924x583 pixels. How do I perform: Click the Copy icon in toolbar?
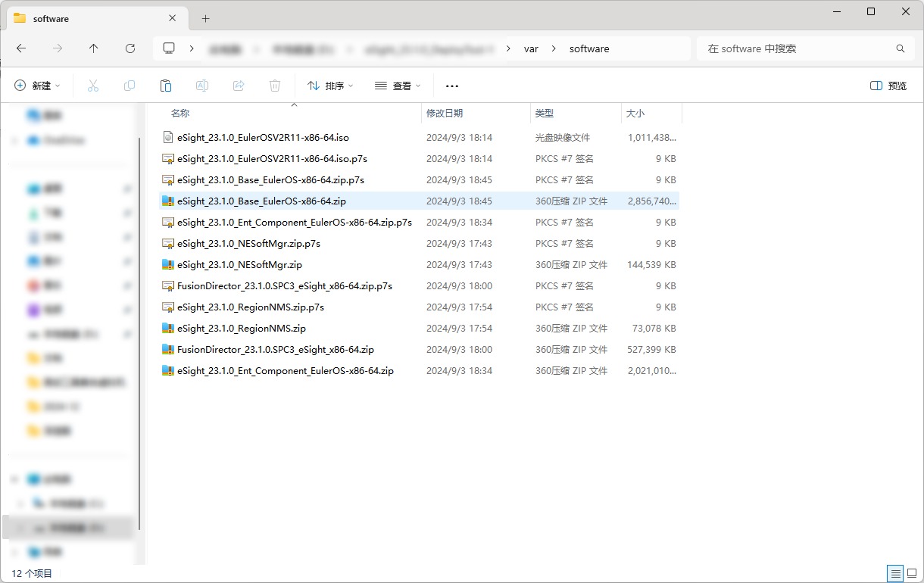click(130, 86)
